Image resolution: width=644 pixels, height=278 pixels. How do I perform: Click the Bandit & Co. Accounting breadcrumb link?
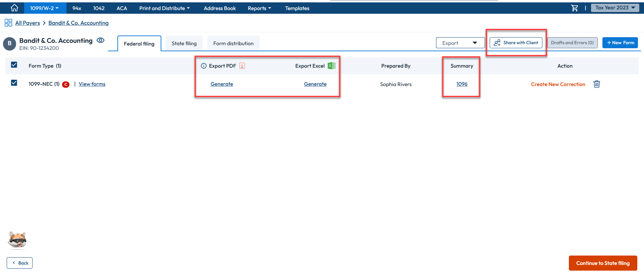[78, 23]
